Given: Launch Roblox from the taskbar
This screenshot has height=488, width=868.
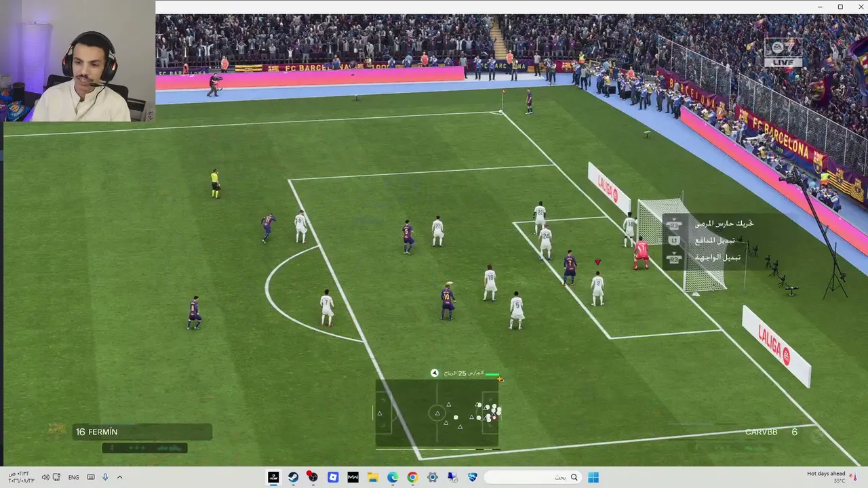Looking at the screenshot, I should click(x=333, y=477).
